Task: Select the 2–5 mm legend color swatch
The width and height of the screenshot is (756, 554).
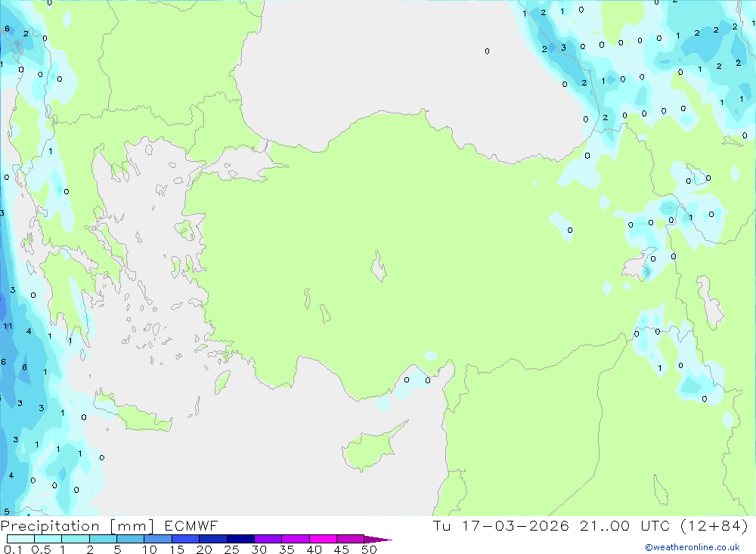Action: (103, 539)
